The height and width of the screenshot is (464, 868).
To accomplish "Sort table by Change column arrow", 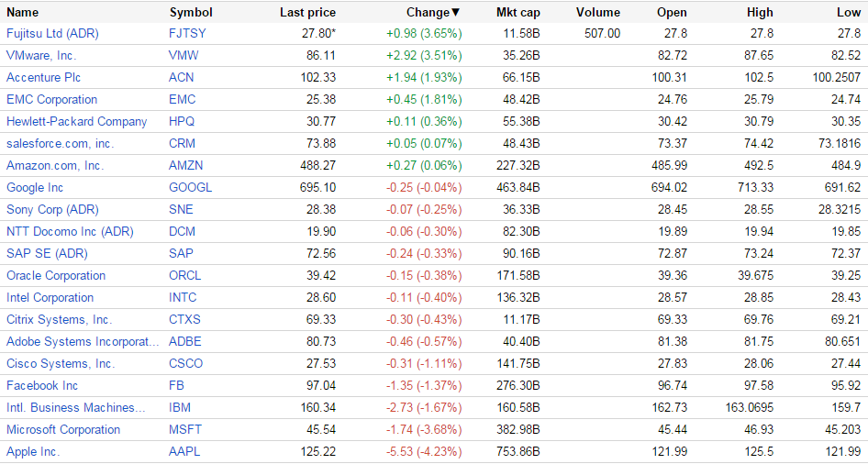I will pos(456,13).
